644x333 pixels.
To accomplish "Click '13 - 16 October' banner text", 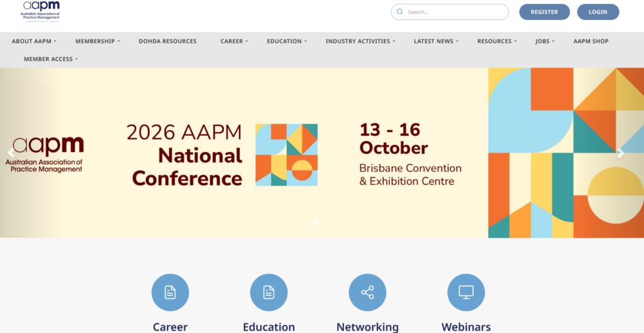I will [394, 139].
